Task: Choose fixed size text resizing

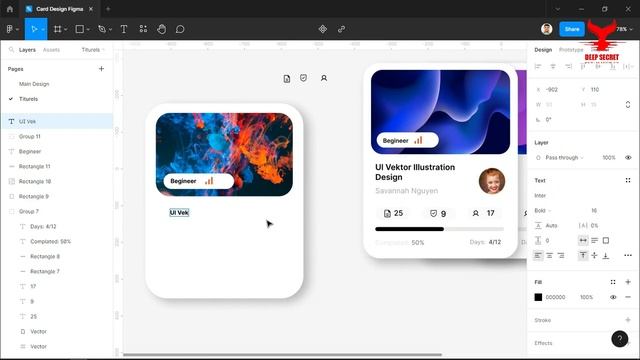Action: pyautogui.click(x=606, y=240)
